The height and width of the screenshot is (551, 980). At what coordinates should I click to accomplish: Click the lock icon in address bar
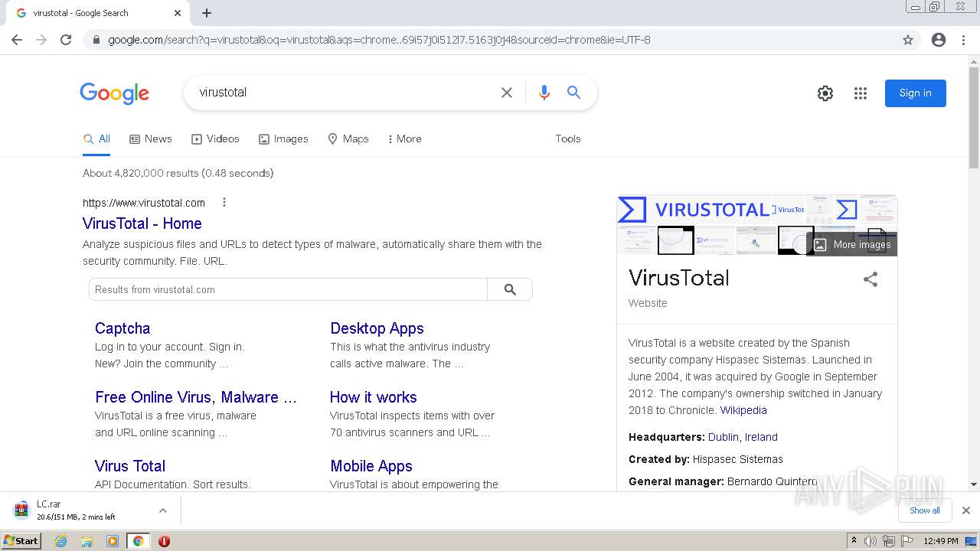click(x=96, y=40)
